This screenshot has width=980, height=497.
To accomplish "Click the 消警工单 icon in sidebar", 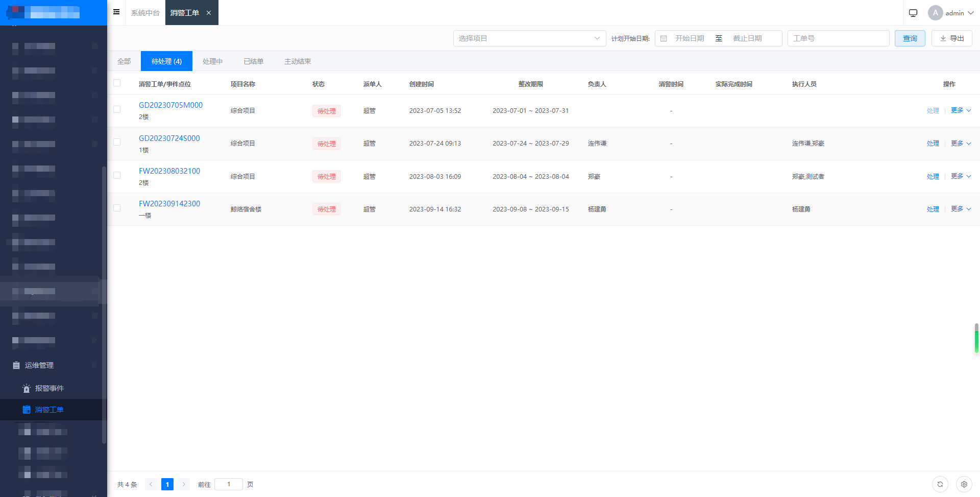I will (27, 410).
